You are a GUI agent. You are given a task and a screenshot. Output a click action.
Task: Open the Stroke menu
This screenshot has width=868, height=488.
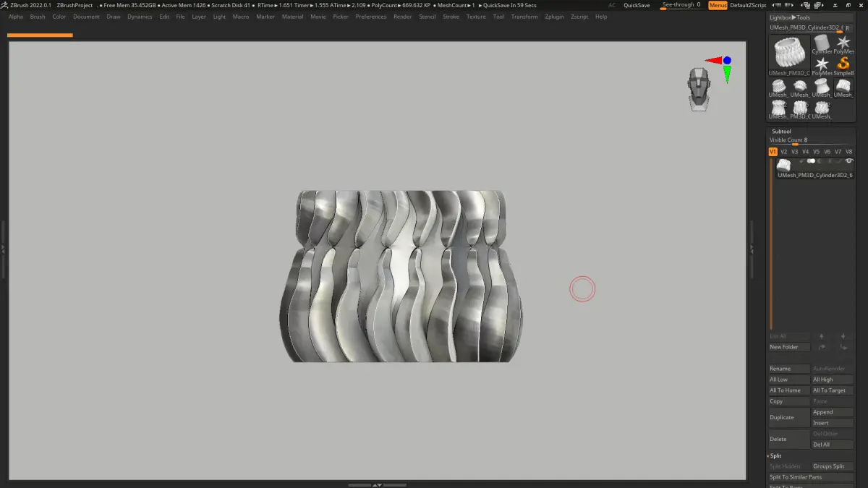(451, 17)
